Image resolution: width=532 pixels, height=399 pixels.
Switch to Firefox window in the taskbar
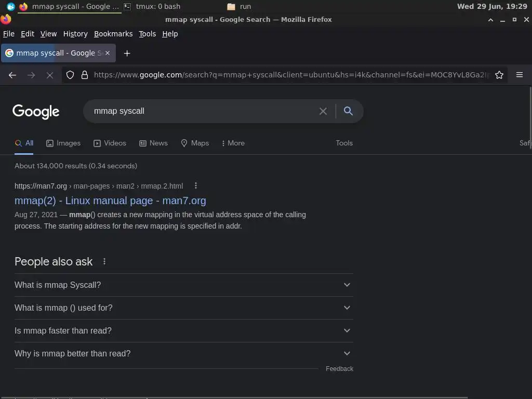coord(70,6)
